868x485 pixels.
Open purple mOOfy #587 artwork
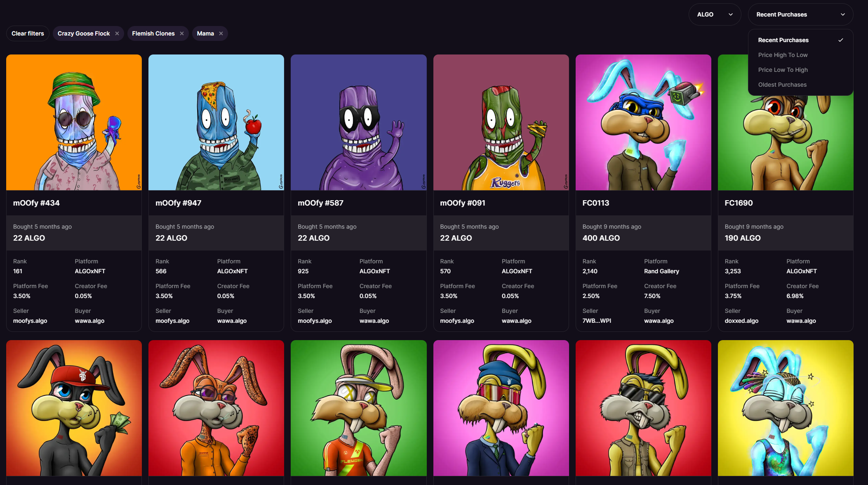tap(358, 122)
